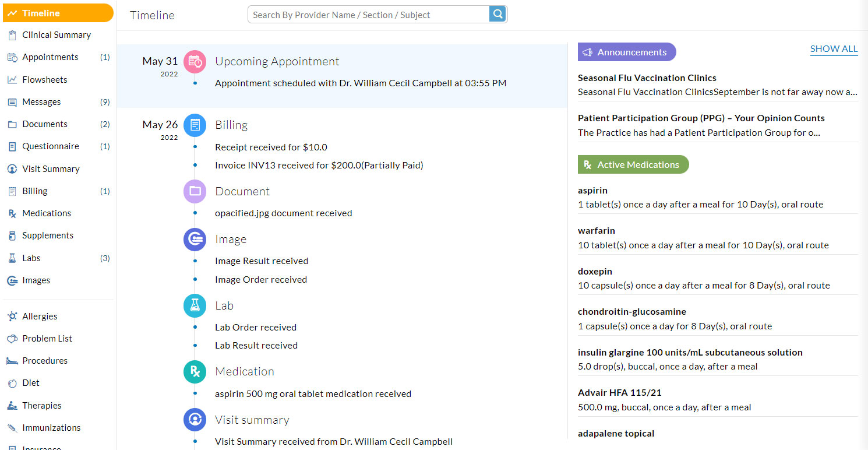Click SHOW ALL announcements link

tap(834, 49)
